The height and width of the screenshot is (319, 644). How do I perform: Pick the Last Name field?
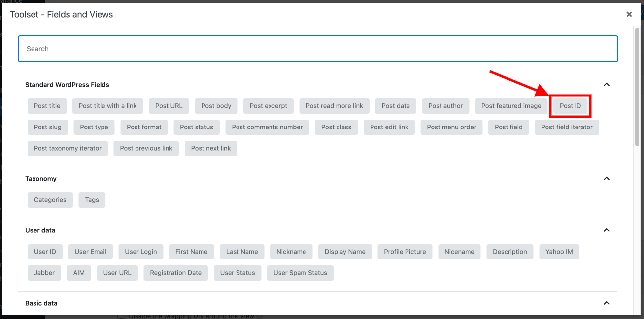click(242, 252)
